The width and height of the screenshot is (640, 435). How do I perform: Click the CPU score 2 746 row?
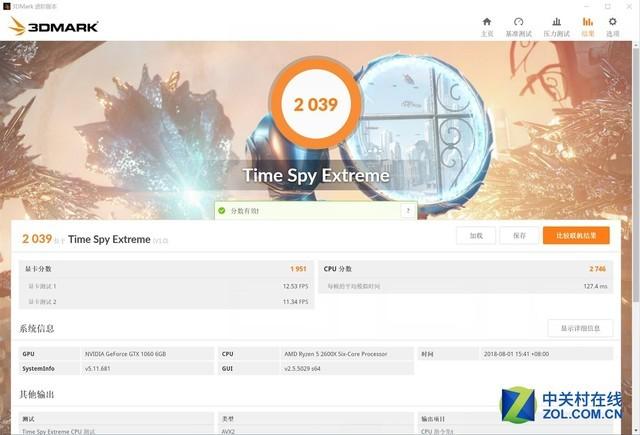(x=465, y=269)
